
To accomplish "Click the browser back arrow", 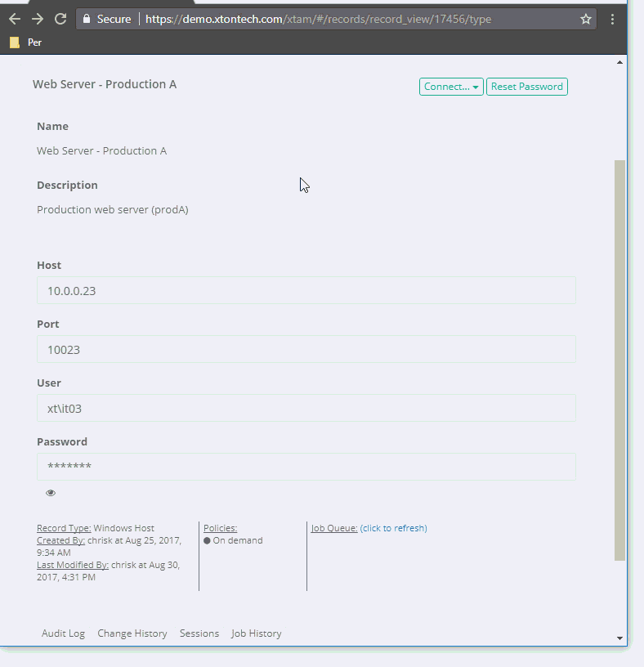I will pyautogui.click(x=15, y=19).
